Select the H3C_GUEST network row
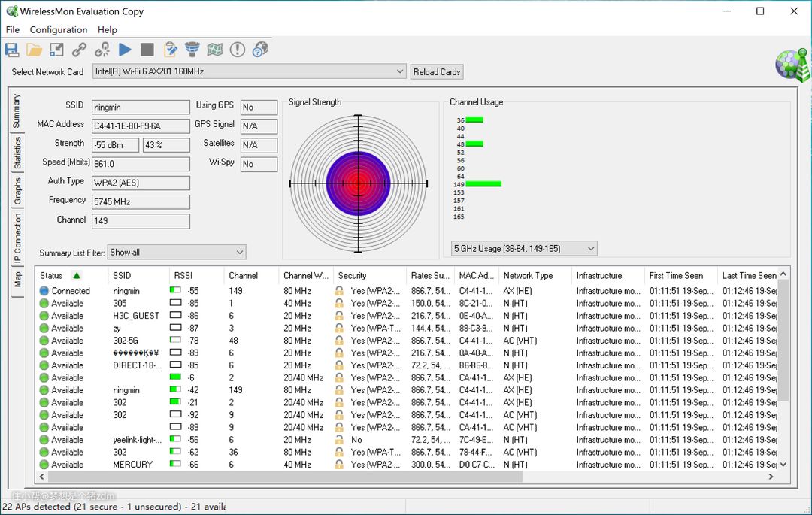This screenshot has height=515, width=812. [x=135, y=316]
